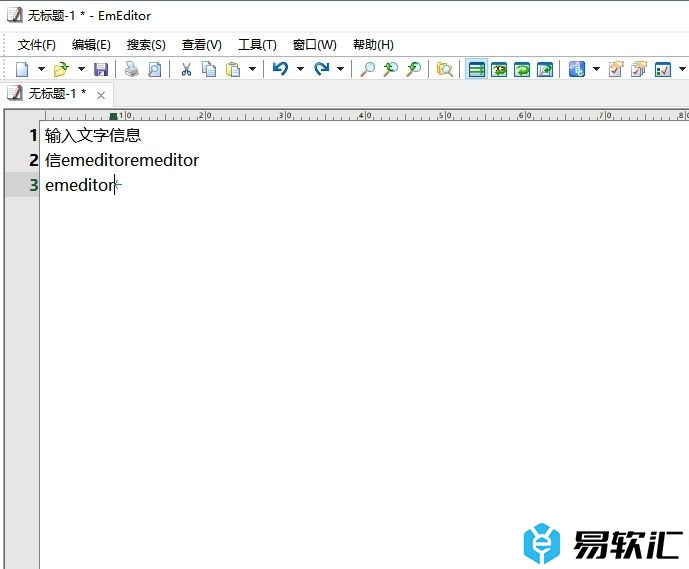Save the document with the floppy icon
Image resolution: width=689 pixels, height=569 pixels.
[101, 69]
